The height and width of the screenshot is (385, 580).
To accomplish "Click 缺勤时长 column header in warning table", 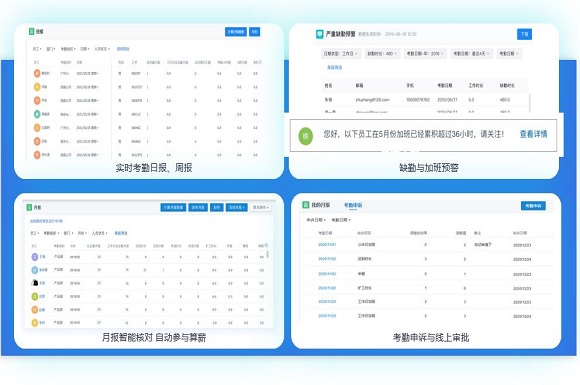I will click(x=507, y=85).
